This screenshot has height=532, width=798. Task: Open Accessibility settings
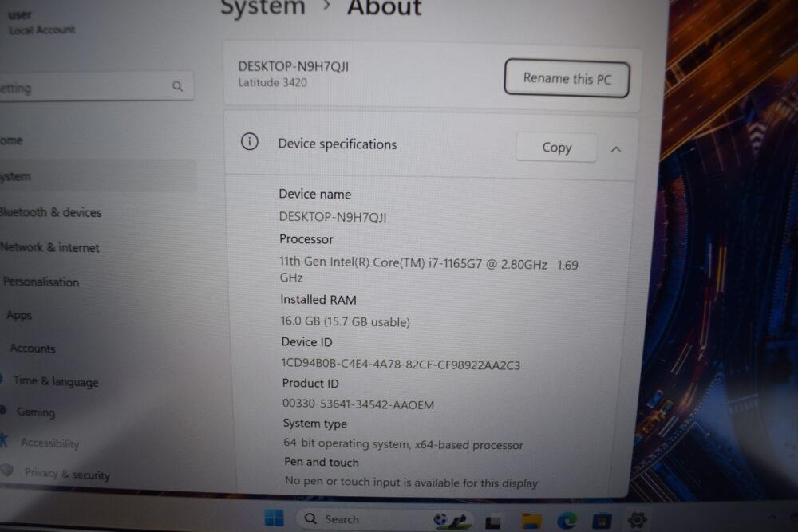point(49,443)
